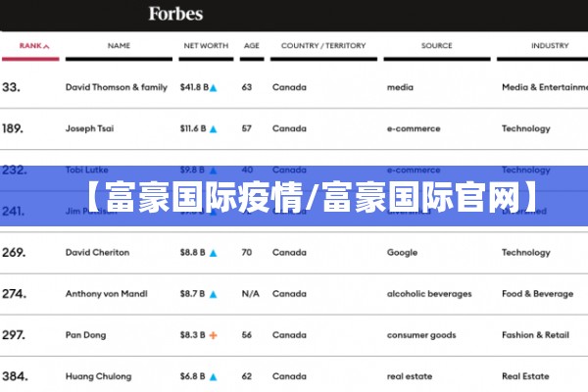The image size is (588, 392).
Task: Click rank number 189.
Action: point(13,128)
